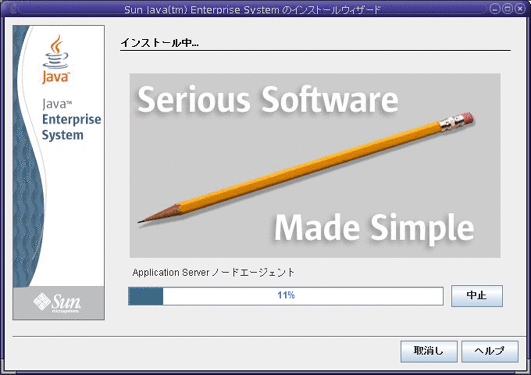Maximize the installer wizard window

(x=507, y=9)
